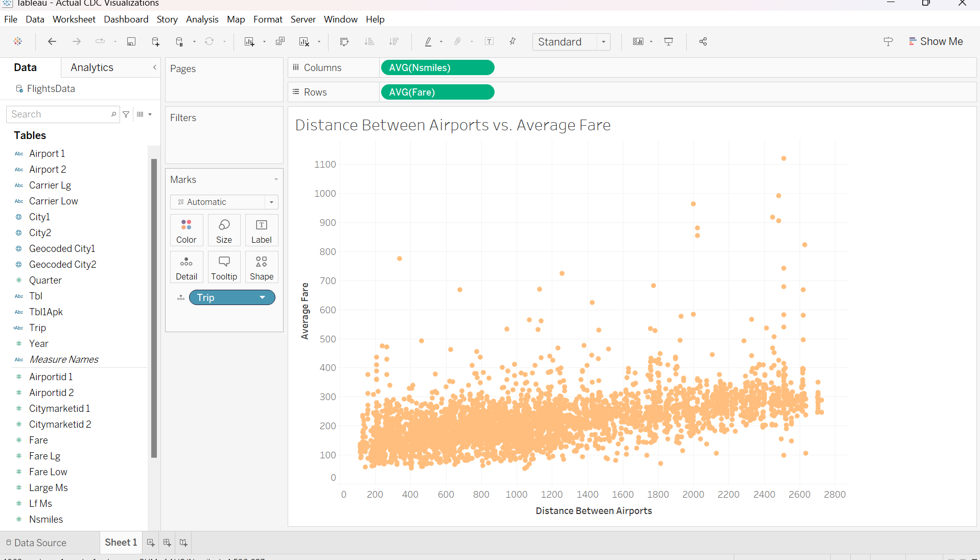This screenshot has height=560, width=980.
Task: Open the Color marks card
Action: (186, 230)
